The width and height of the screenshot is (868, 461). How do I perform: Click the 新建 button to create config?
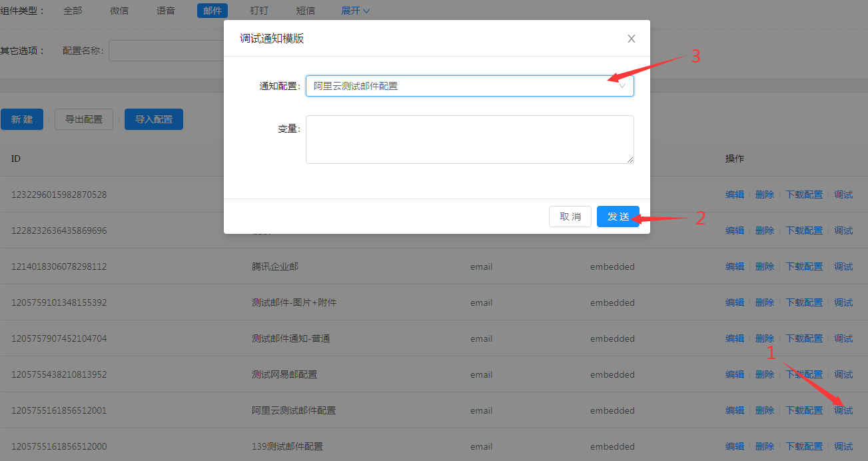pos(22,119)
